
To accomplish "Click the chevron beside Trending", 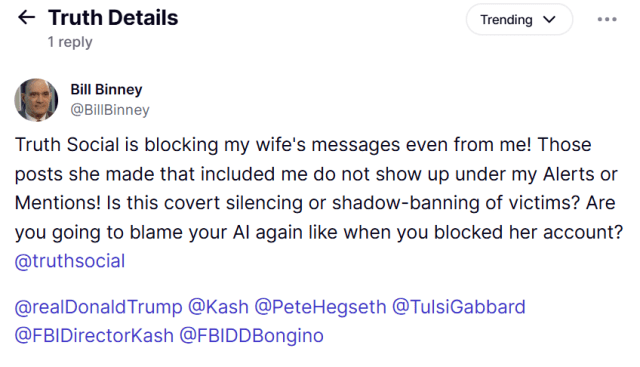I will pyautogui.click(x=549, y=19).
